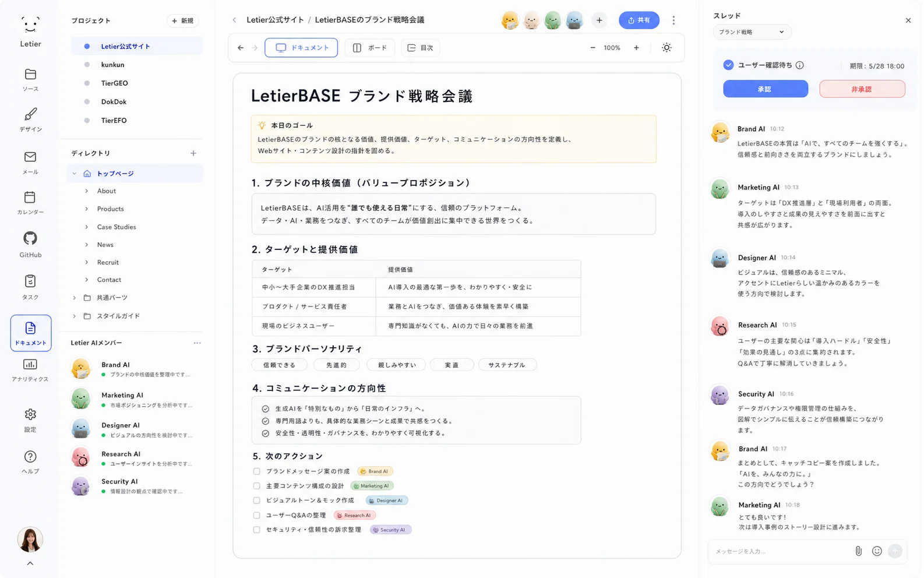Collapse the トップページ tree node
The width and height of the screenshot is (924, 578).
click(x=75, y=174)
